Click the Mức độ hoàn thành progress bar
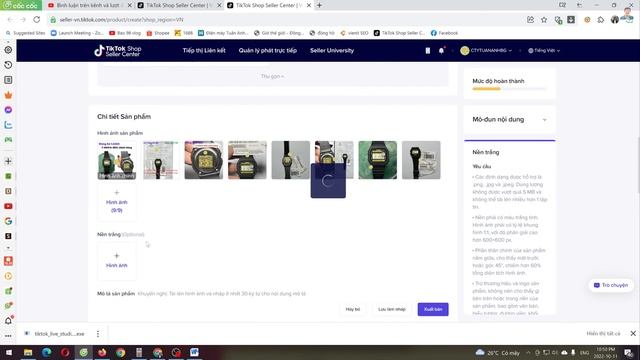The image size is (640, 360). pyautogui.click(x=509, y=89)
